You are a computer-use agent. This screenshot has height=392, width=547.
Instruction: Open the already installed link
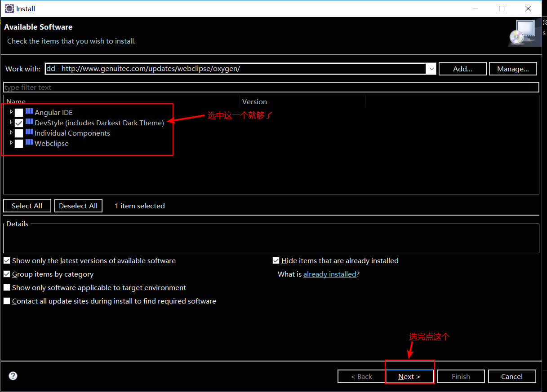(x=329, y=274)
